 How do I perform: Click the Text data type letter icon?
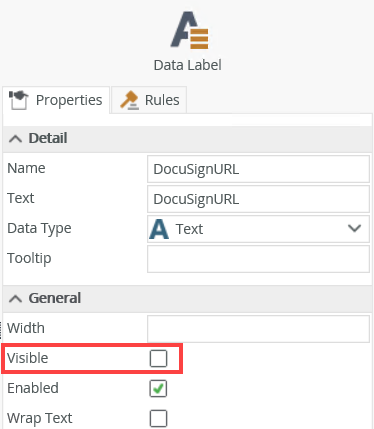click(x=159, y=229)
